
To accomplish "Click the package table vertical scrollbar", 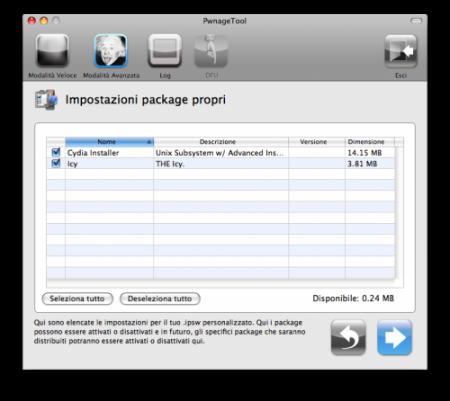I will click(x=399, y=213).
